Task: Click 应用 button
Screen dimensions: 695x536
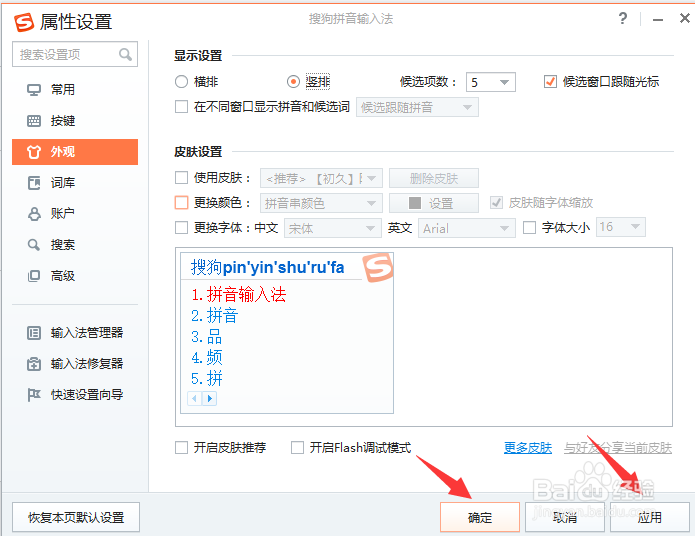Action: 650,517
